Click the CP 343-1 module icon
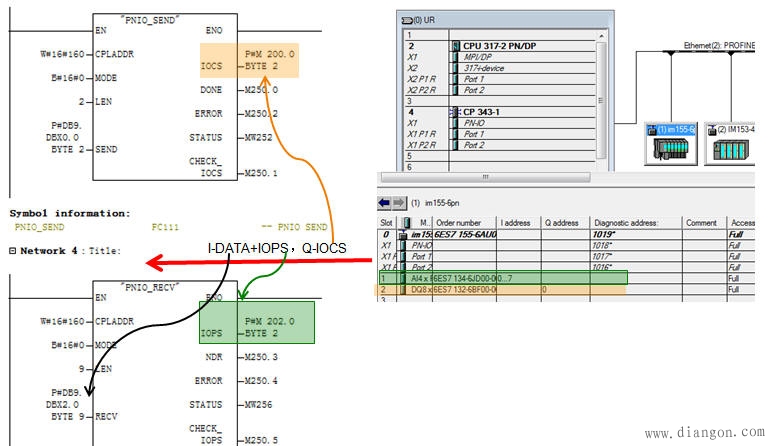This screenshot has height=446, width=770. pyautogui.click(x=456, y=112)
